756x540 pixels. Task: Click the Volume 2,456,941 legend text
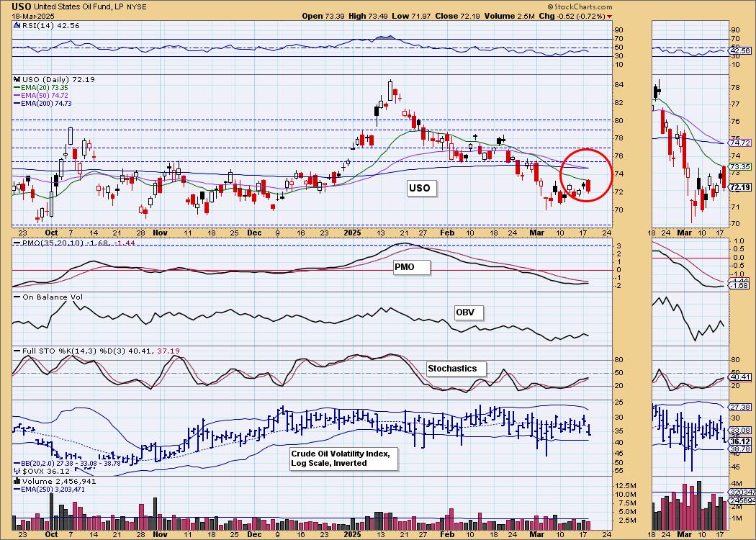click(59, 481)
